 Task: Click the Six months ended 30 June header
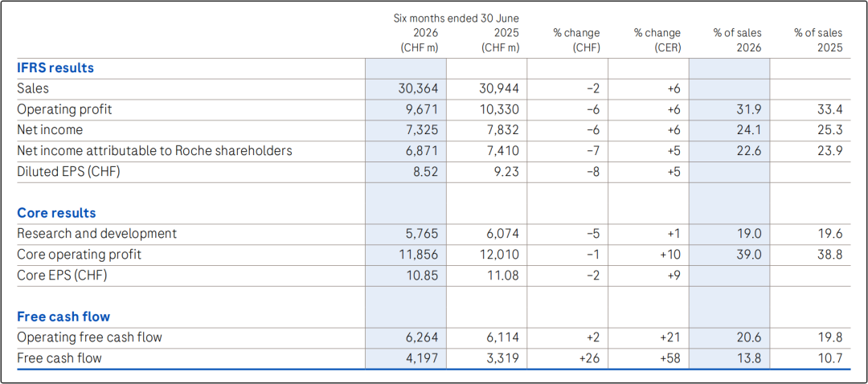coord(457,18)
